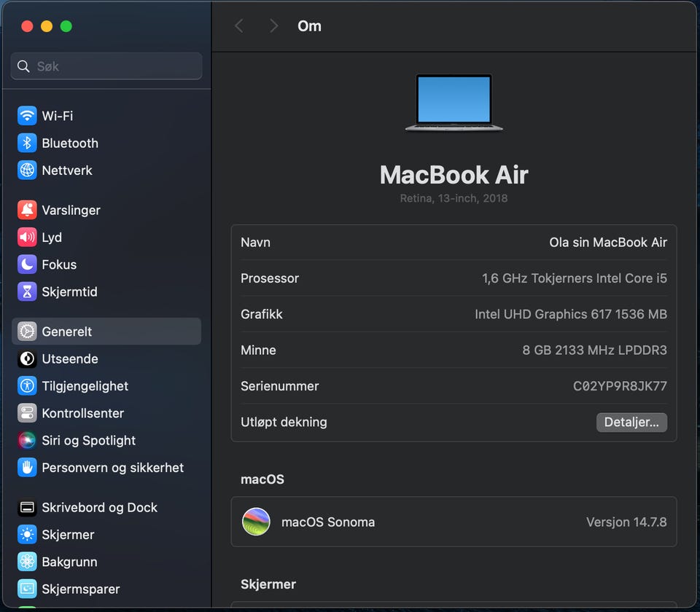
Task: Click the macOS Sonoma version row
Action: 454,522
